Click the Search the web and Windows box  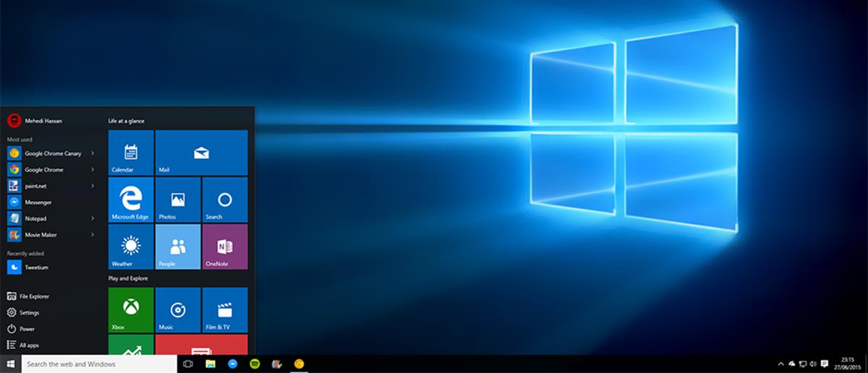click(99, 364)
